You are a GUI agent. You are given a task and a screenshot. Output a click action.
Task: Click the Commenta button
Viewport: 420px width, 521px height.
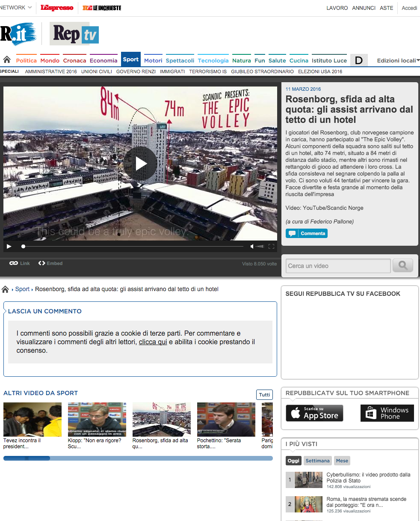click(x=307, y=233)
